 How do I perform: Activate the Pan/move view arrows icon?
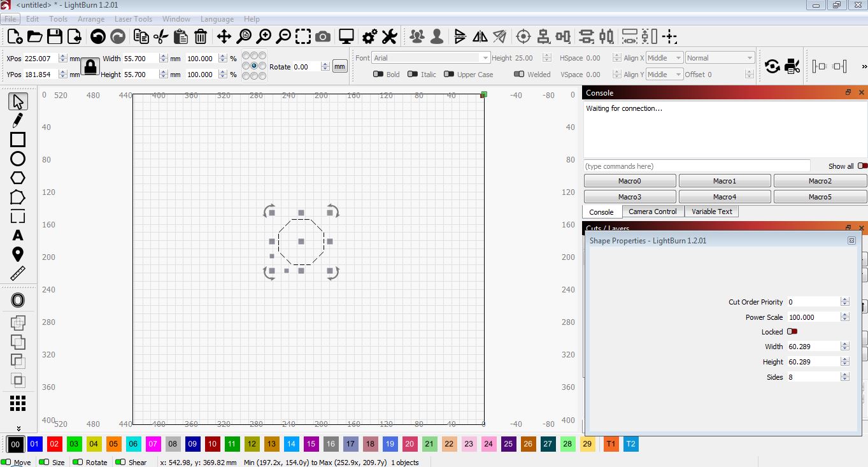[224, 36]
